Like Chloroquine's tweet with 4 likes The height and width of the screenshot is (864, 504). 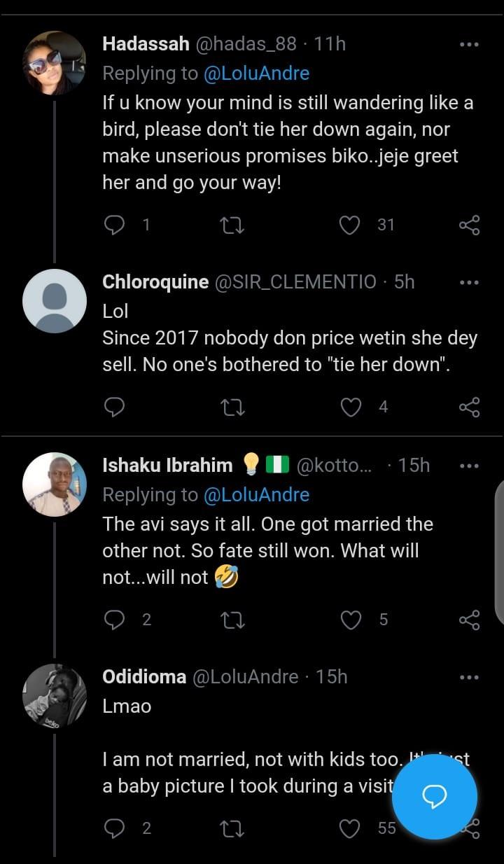pos(349,407)
